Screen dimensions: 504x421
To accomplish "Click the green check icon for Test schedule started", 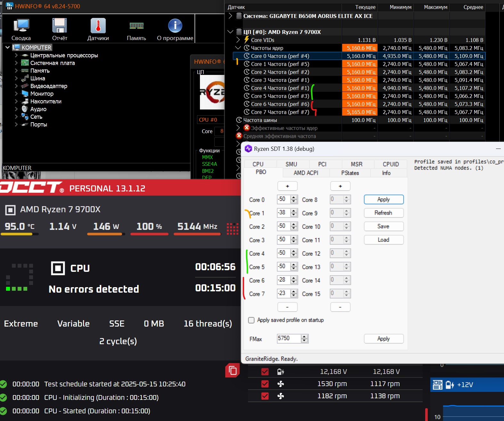I will tap(3, 384).
